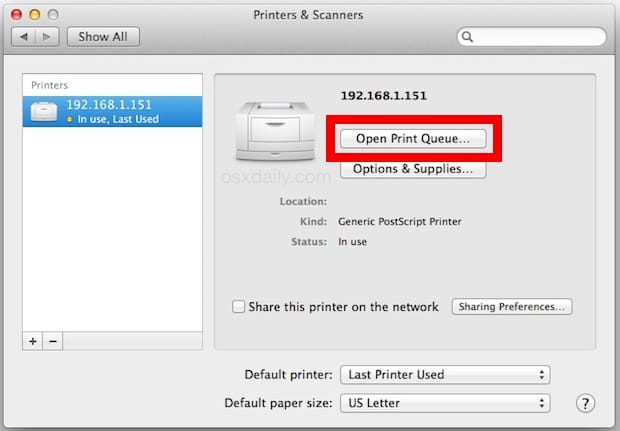Expand the Default printer dropdown
620x431 pixels.
click(445, 375)
